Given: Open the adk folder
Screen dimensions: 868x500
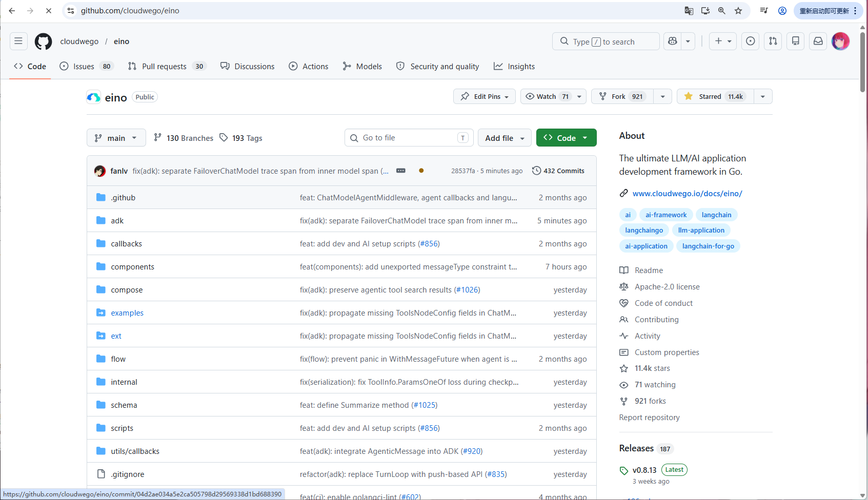Looking at the screenshot, I should click(117, 221).
